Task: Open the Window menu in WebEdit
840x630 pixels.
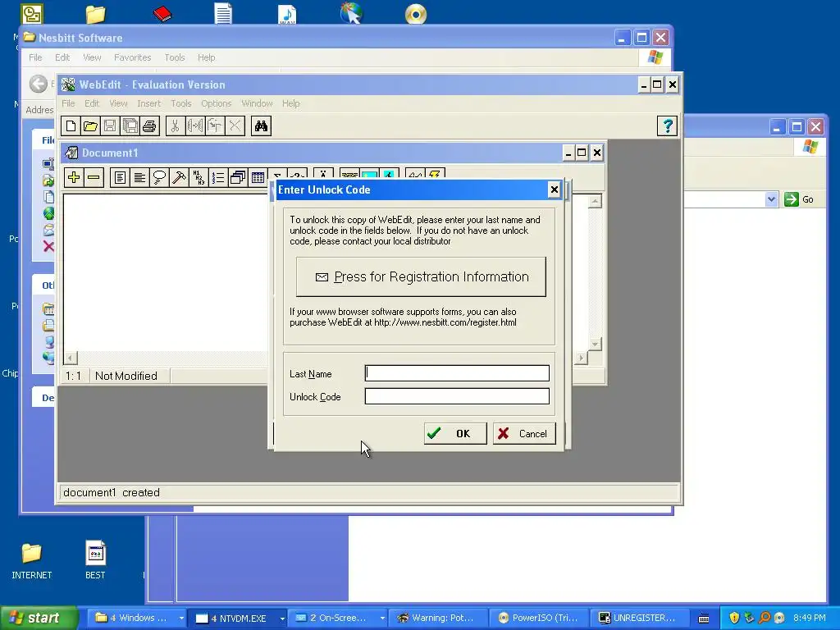Action: (257, 103)
